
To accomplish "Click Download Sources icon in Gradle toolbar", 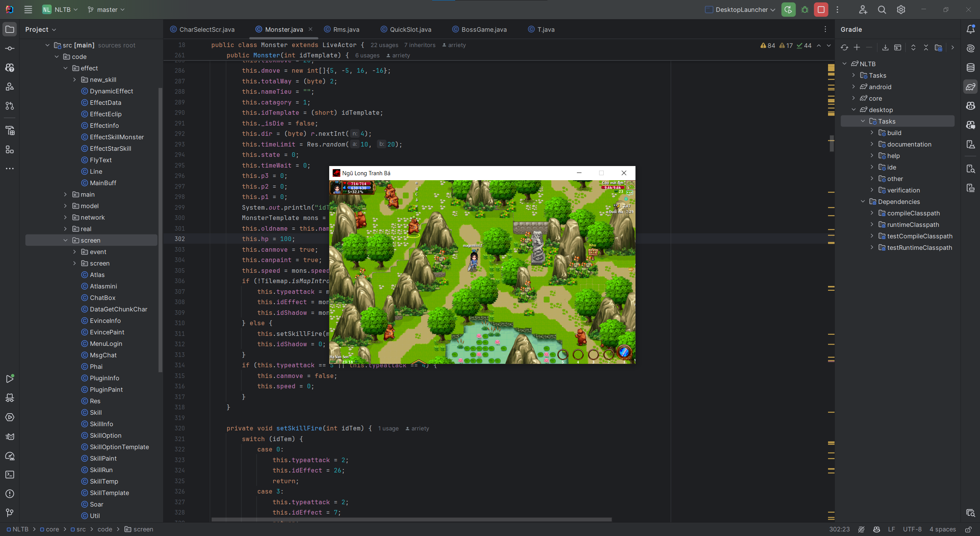I will coord(885,47).
